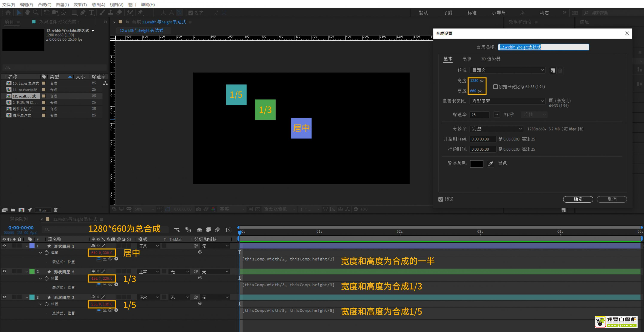644x332 pixels.
Task: Click trash icon in project panel
Action: click(56, 210)
